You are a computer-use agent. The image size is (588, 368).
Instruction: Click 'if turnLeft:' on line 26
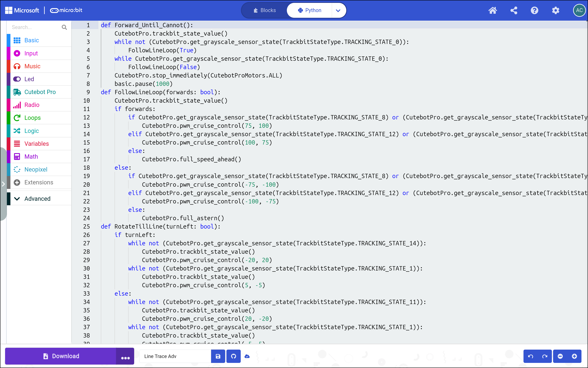[x=135, y=235]
